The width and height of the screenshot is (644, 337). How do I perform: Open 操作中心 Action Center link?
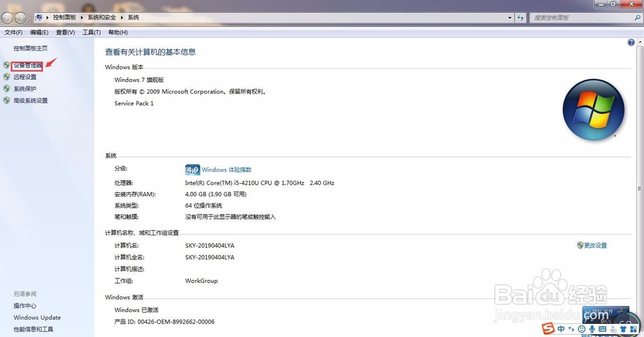coord(24,306)
